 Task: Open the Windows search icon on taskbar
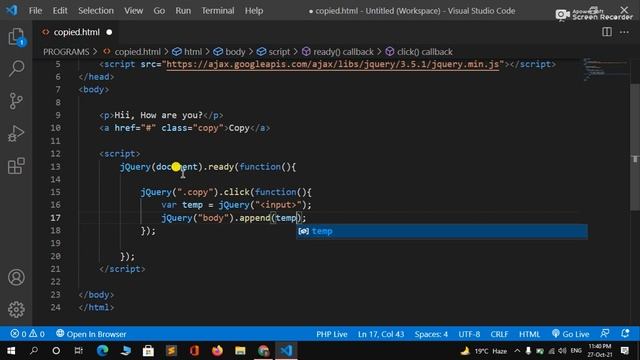(x=34, y=351)
